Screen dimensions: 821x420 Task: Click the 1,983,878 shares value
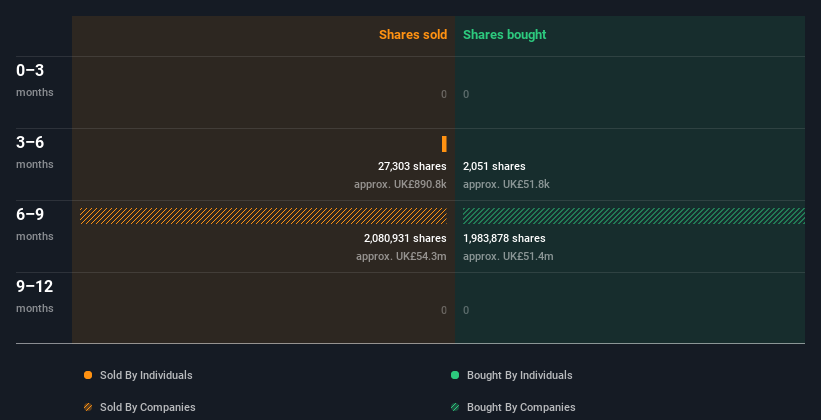pos(504,238)
